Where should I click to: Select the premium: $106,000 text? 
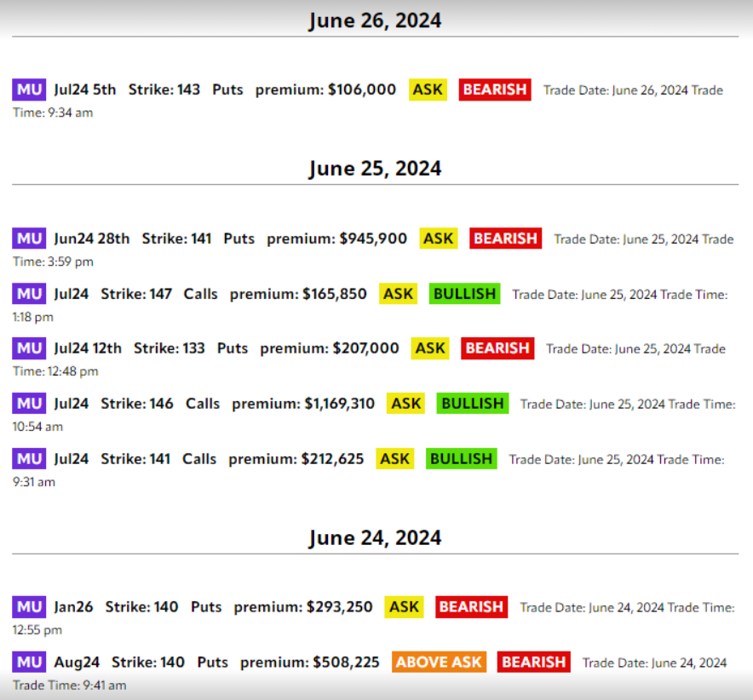point(325,89)
